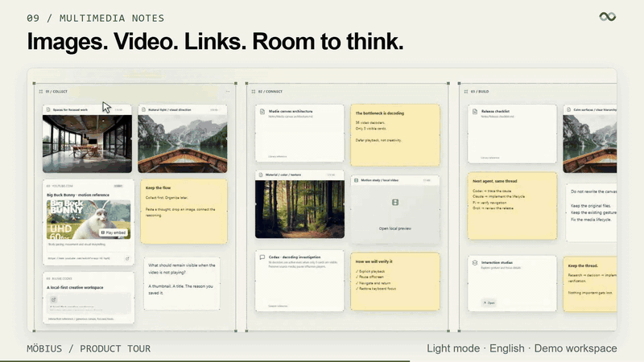Screen dimensions: 644x362
Task: Select the Keep the thread sticky note
Action: 590,284
